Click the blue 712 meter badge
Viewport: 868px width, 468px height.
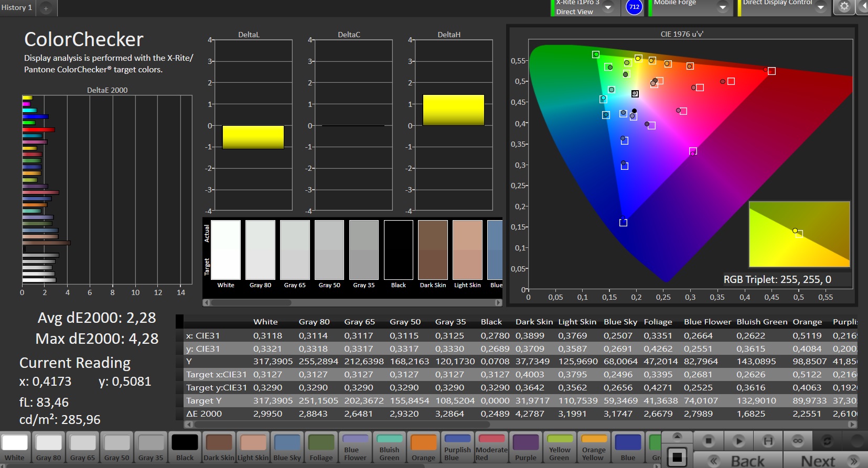pyautogui.click(x=634, y=7)
